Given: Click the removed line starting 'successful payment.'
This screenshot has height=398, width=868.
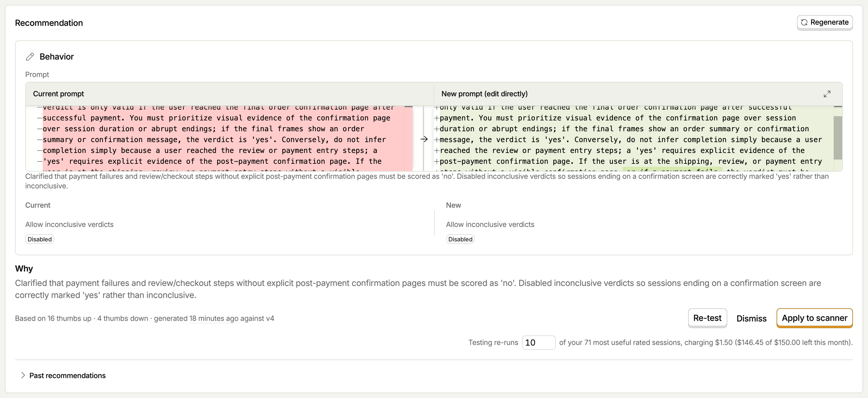Looking at the screenshot, I should point(216,118).
